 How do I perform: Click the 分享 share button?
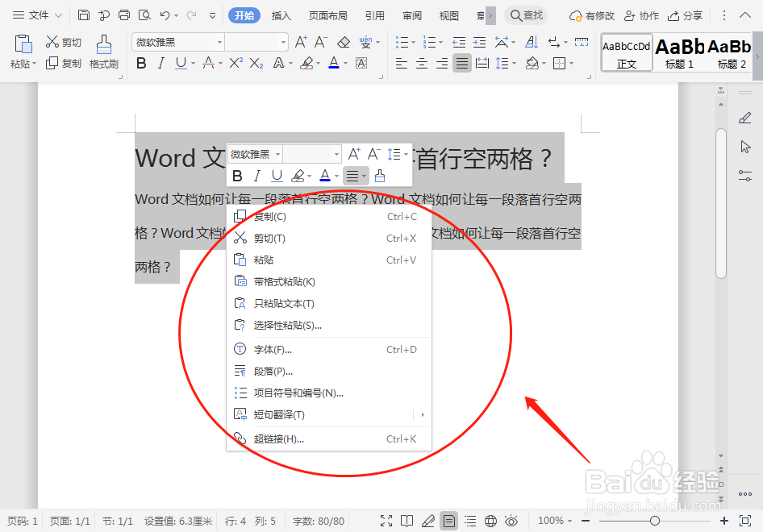[x=685, y=15]
